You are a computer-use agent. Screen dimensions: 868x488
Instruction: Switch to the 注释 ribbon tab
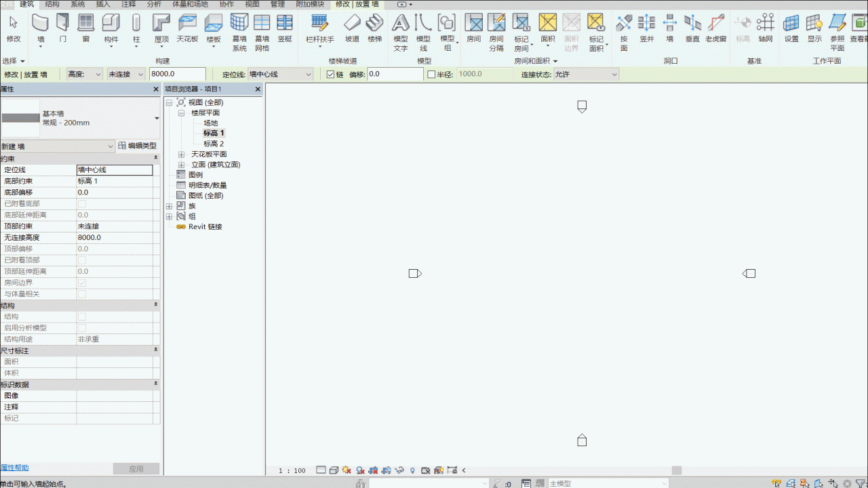tap(128, 4)
